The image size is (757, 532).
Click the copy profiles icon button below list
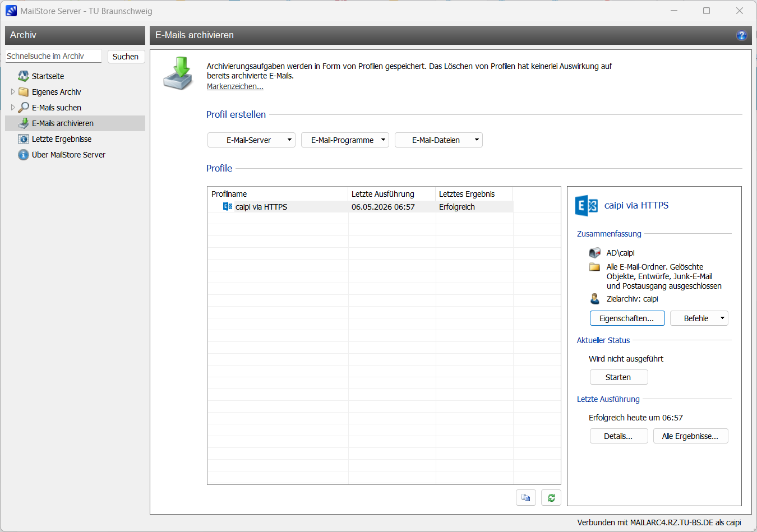click(526, 497)
